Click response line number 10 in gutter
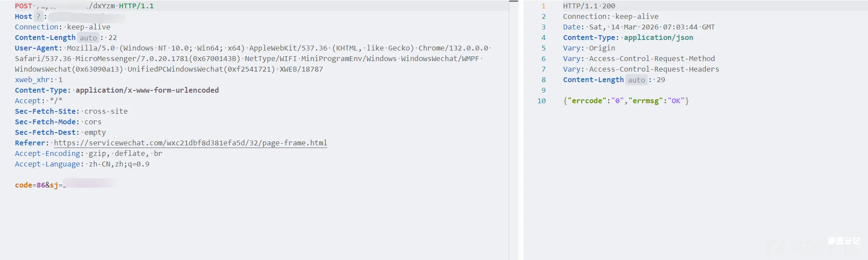The width and height of the screenshot is (868, 260). [541, 101]
